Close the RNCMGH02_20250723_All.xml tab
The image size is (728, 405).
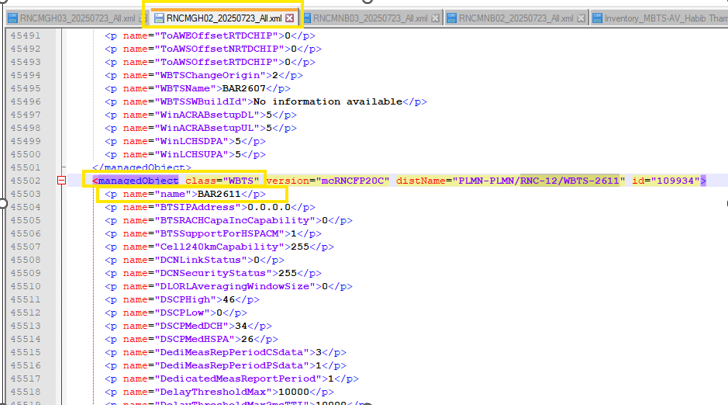point(290,18)
